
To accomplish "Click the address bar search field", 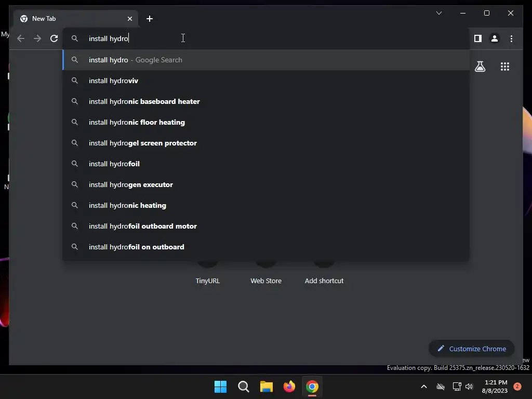I will coord(264,38).
